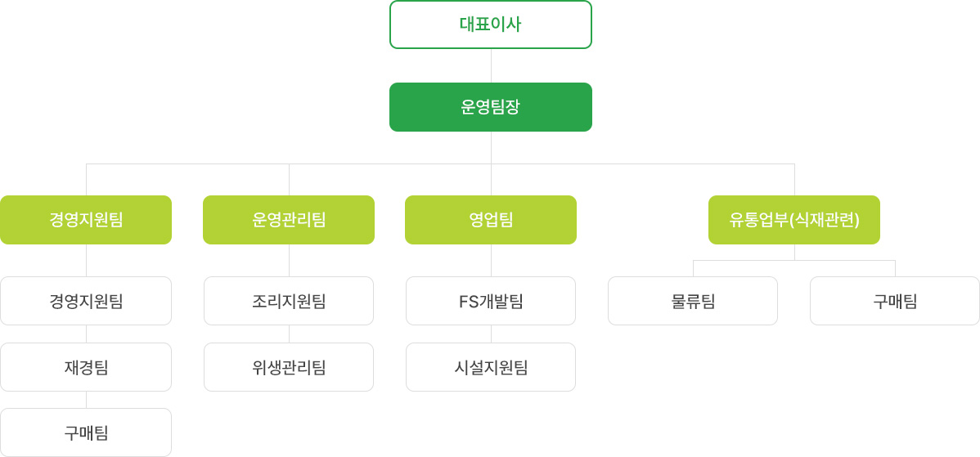Click the 유통업부(식재관련) department box
980x457 pixels.
click(x=794, y=220)
